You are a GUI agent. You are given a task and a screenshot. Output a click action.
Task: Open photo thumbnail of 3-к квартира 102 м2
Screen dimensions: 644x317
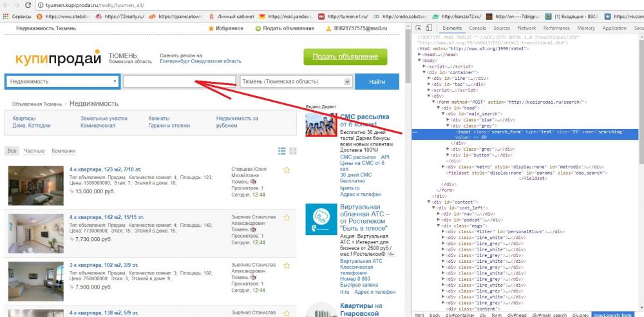[35, 281]
